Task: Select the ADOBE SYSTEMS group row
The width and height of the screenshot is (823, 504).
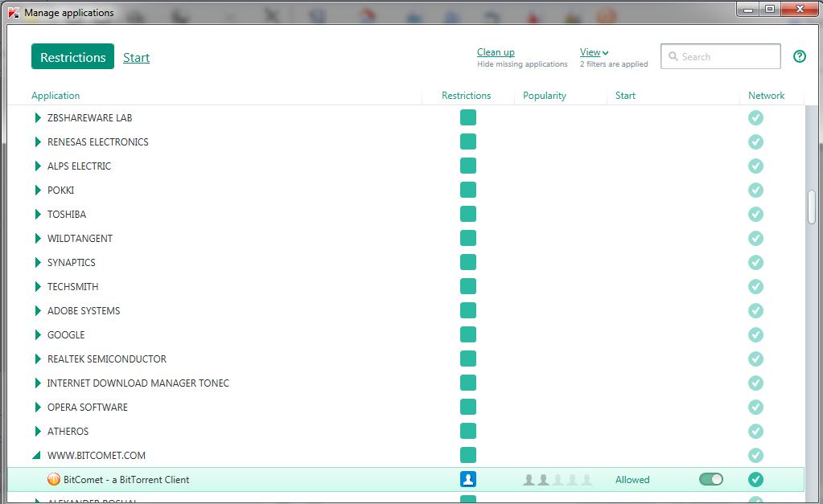Action: 405,310
